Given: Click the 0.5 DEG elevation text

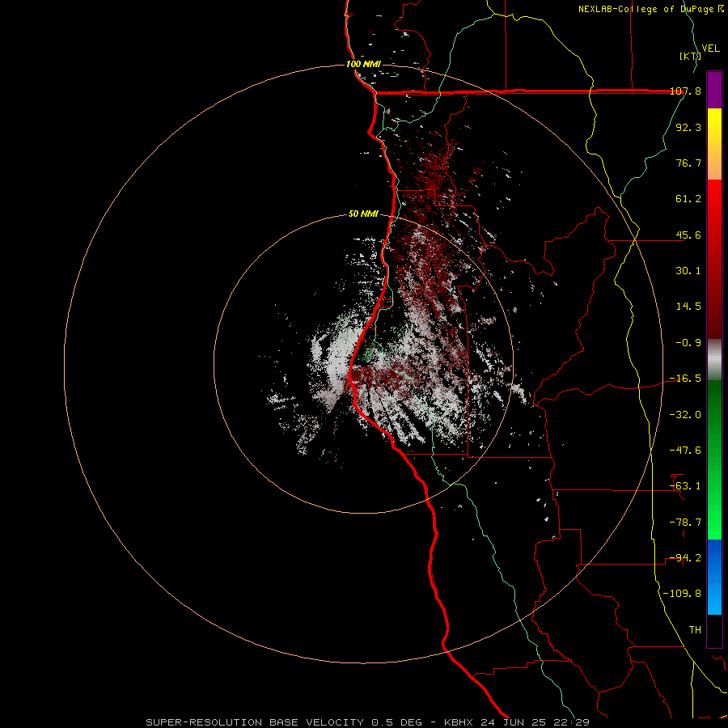Looking at the screenshot, I should (396, 722).
